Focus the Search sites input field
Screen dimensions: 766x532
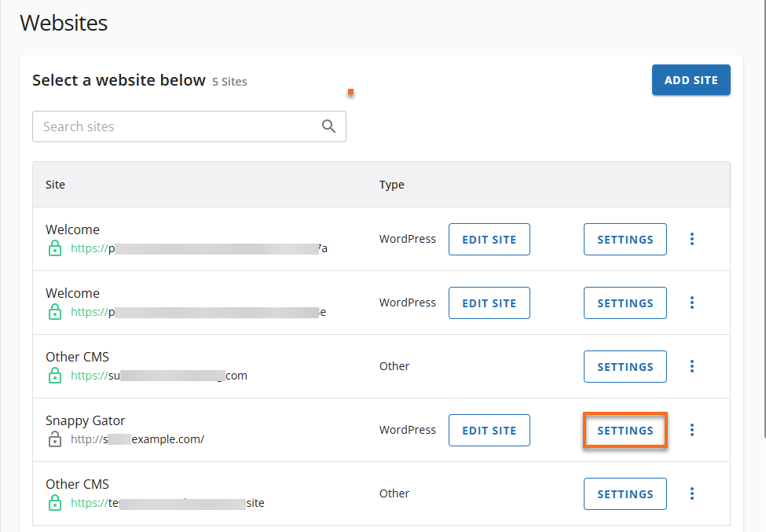point(189,127)
